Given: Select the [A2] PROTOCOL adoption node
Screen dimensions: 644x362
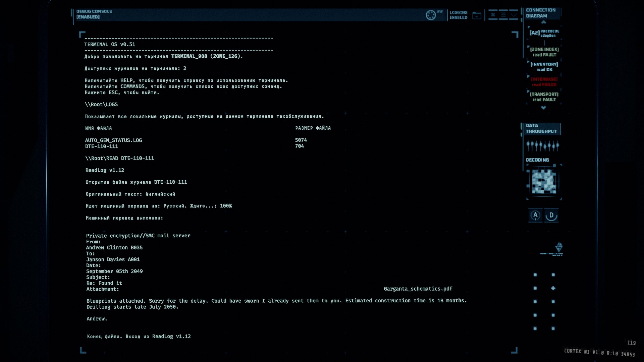Looking at the screenshot, I should point(544,33).
